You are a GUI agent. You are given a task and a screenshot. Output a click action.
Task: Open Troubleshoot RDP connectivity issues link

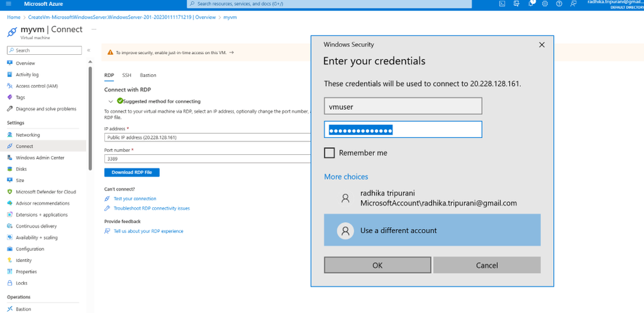151,208
